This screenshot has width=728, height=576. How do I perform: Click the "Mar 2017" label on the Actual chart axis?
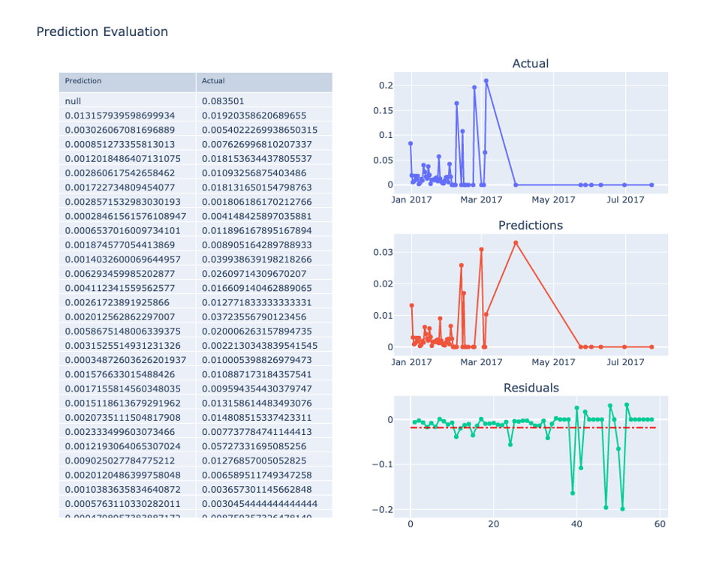pyautogui.click(x=481, y=199)
